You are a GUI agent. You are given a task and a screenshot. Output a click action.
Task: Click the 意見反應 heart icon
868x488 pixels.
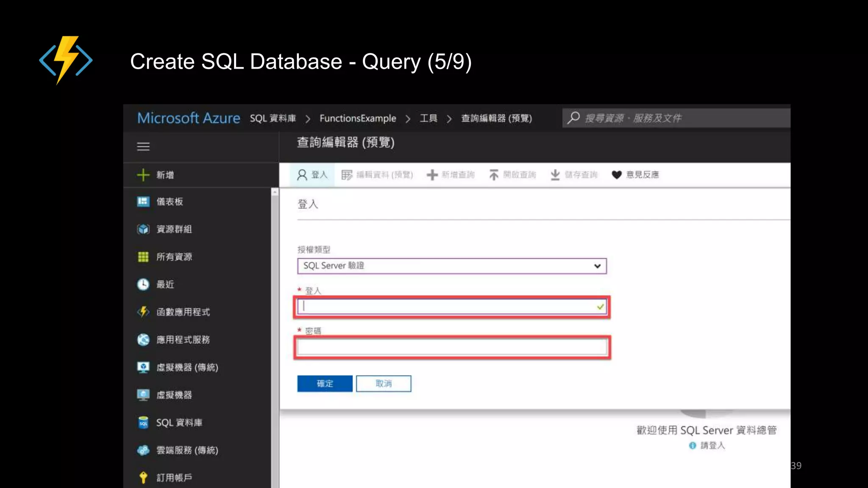click(x=617, y=175)
